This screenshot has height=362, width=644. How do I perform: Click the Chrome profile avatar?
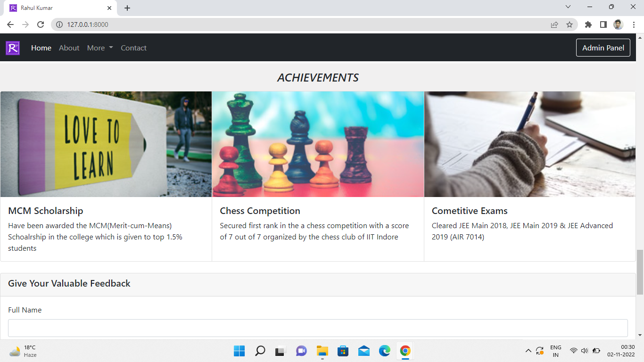[x=618, y=24]
